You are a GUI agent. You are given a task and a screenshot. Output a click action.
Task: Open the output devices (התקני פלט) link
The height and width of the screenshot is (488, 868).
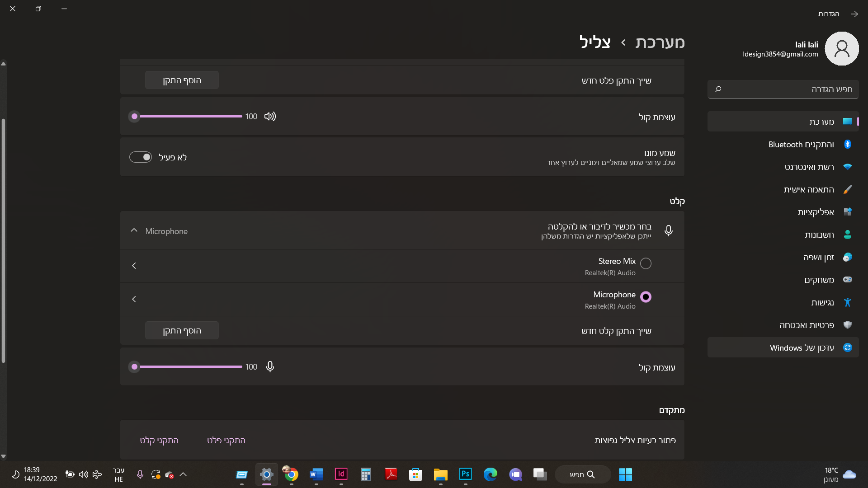pos(226,440)
